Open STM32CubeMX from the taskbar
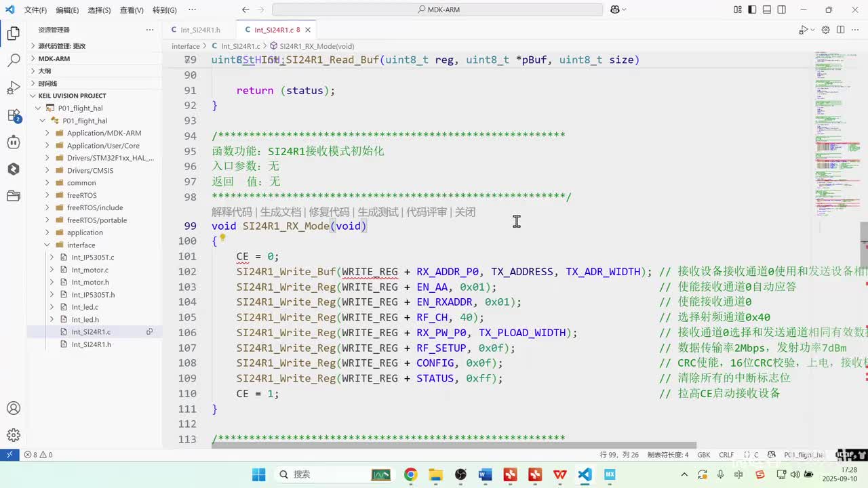 click(x=610, y=474)
